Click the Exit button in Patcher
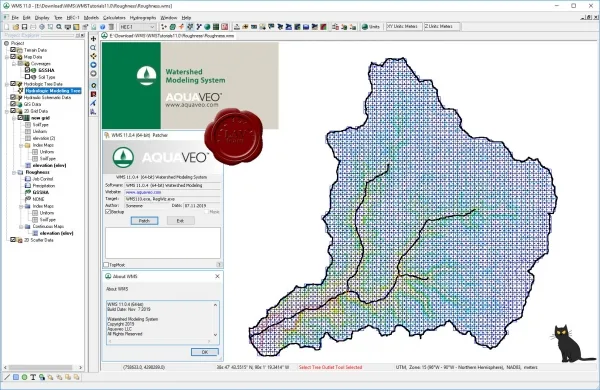This screenshot has width=600, height=390. coord(181,221)
